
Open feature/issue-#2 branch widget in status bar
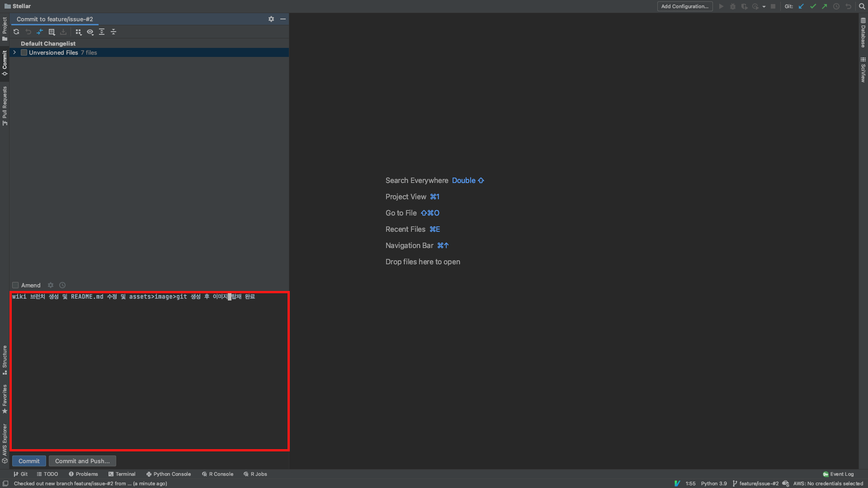[x=755, y=483]
